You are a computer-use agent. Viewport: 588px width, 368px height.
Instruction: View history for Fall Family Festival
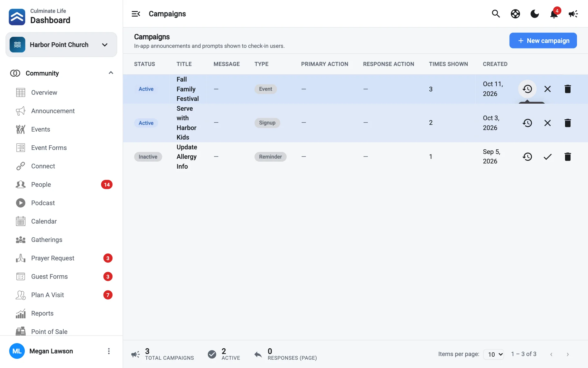click(527, 89)
